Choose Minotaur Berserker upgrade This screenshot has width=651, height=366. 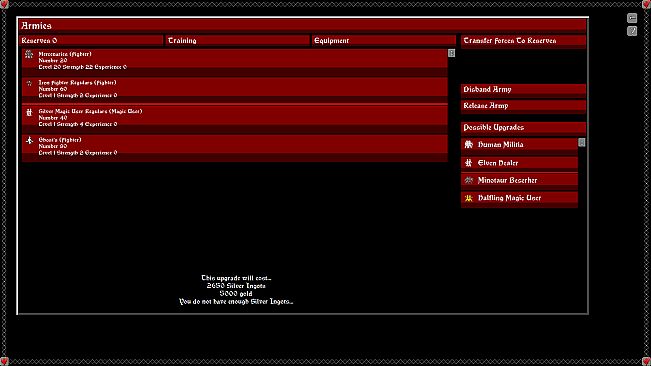[x=519, y=181]
